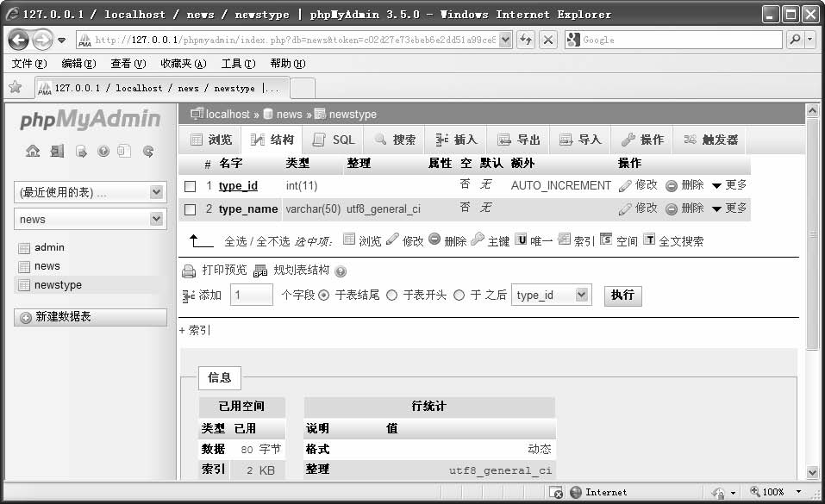This screenshot has width=825, height=504.
Task: Open the type_id after-field dropdown
Action: pos(551,295)
